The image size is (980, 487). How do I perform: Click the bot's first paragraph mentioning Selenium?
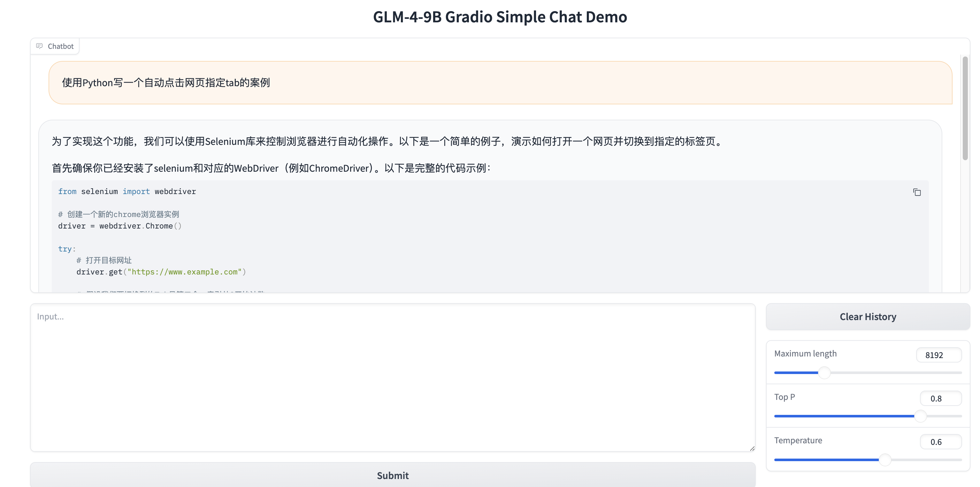(x=387, y=141)
